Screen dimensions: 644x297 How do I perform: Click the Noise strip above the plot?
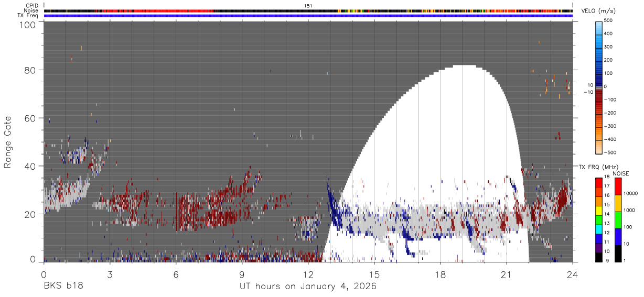click(x=308, y=10)
